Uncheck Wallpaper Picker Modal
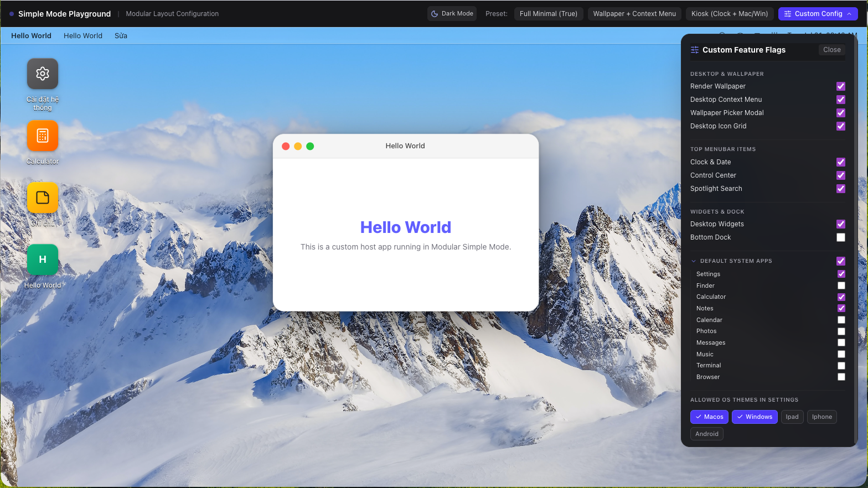This screenshot has height=488, width=868. click(841, 113)
